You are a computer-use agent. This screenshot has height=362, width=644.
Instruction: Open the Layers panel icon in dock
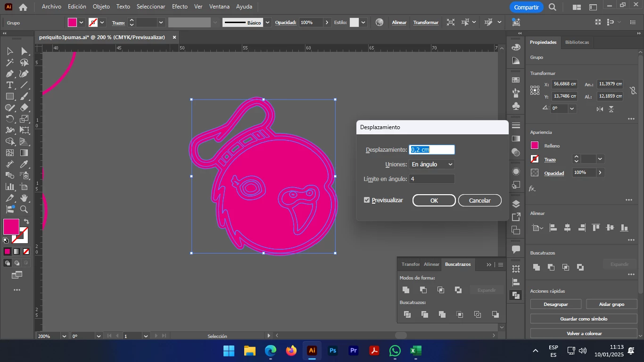[516, 204]
